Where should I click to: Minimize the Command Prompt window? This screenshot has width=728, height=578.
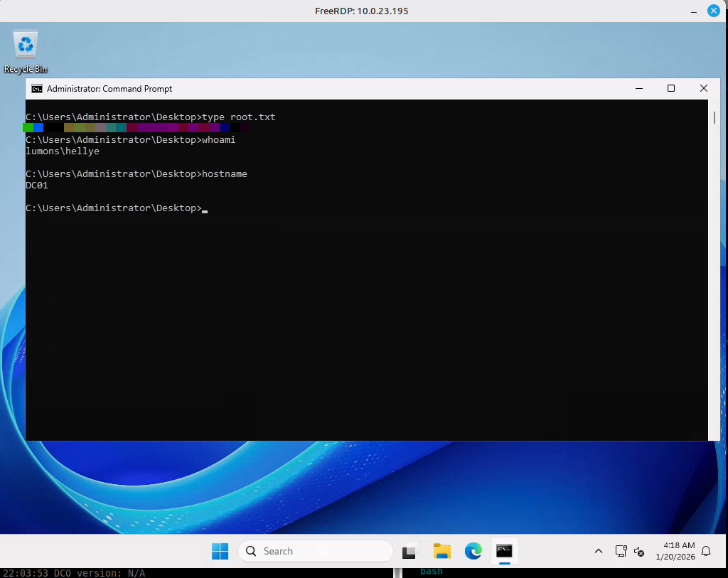(x=638, y=88)
